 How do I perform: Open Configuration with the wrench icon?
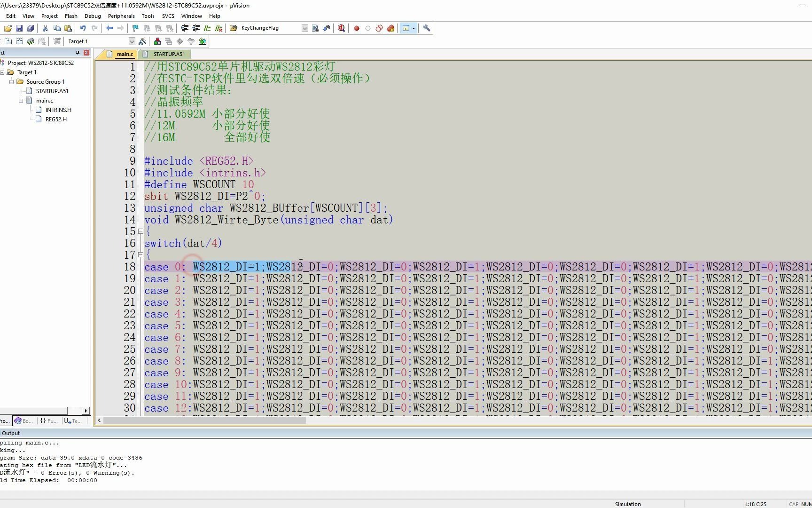point(427,28)
